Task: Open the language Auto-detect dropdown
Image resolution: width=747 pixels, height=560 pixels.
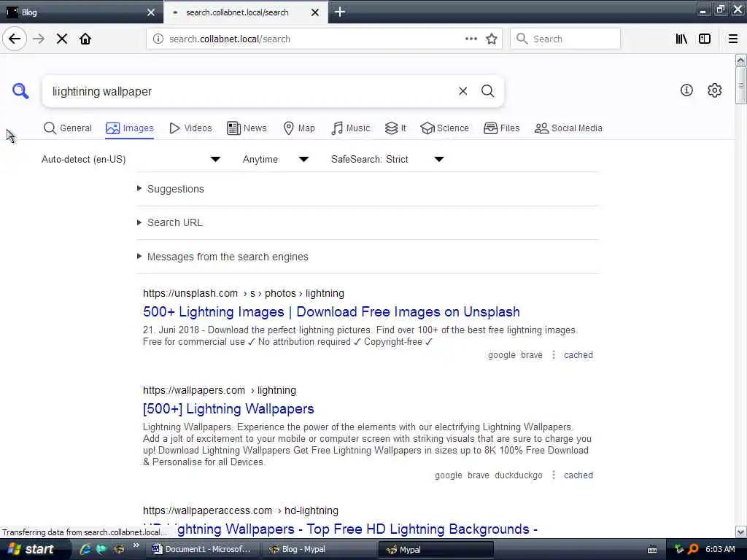Action: pyautogui.click(x=131, y=159)
